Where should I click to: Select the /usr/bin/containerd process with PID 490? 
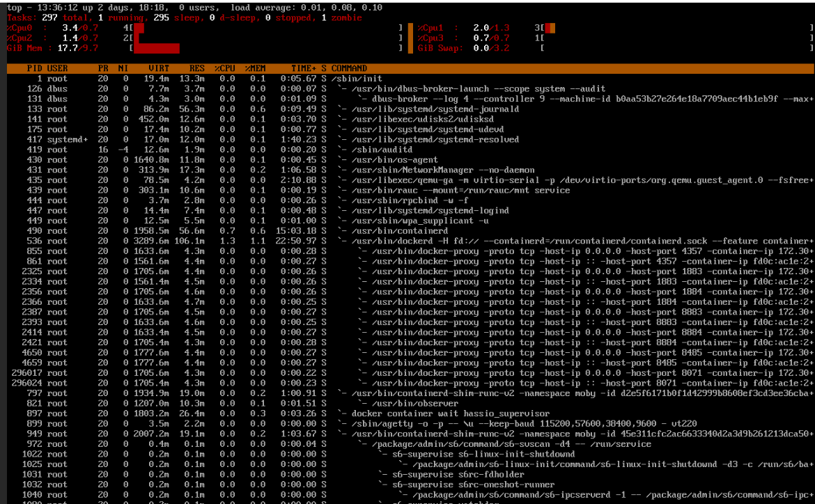(394, 230)
